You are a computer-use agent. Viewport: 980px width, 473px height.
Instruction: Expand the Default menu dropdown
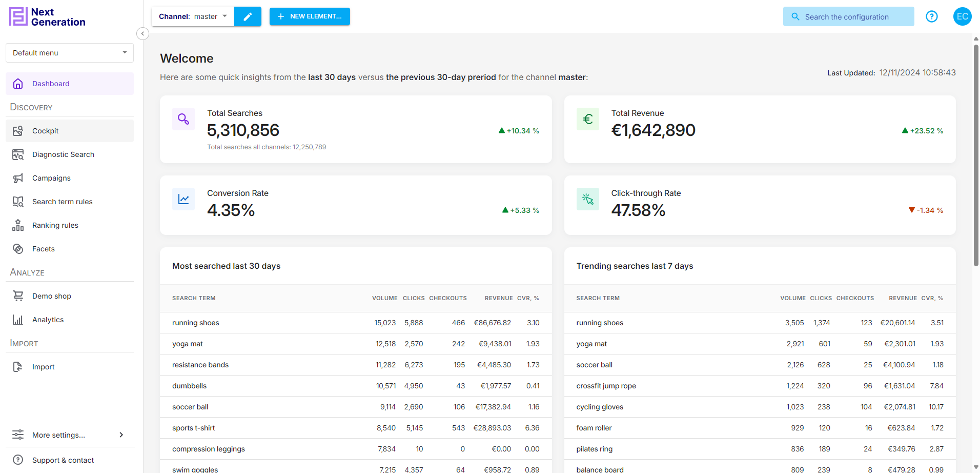pos(70,53)
